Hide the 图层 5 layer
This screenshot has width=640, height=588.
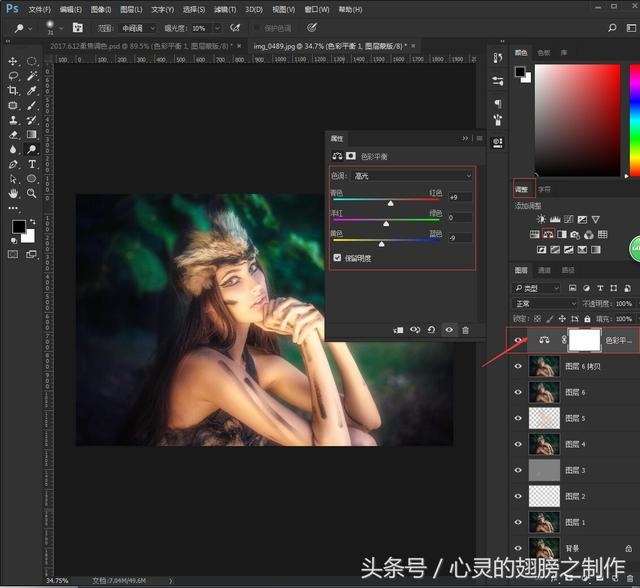(x=518, y=418)
